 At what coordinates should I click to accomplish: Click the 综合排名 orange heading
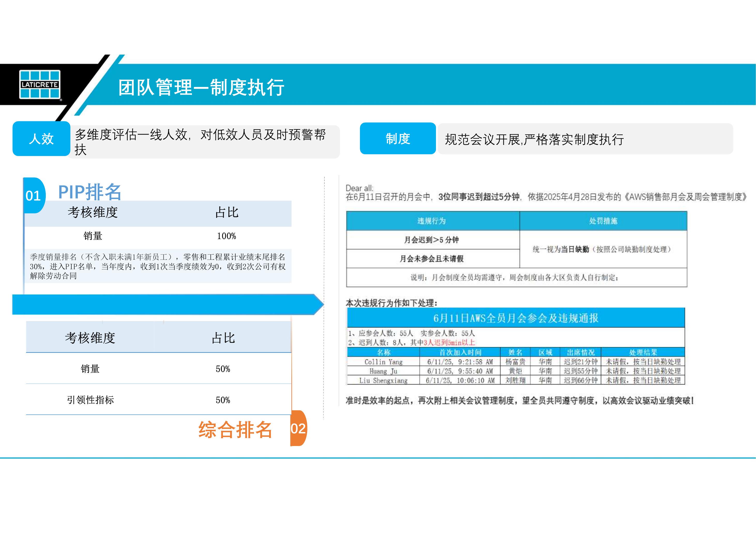coord(235,430)
